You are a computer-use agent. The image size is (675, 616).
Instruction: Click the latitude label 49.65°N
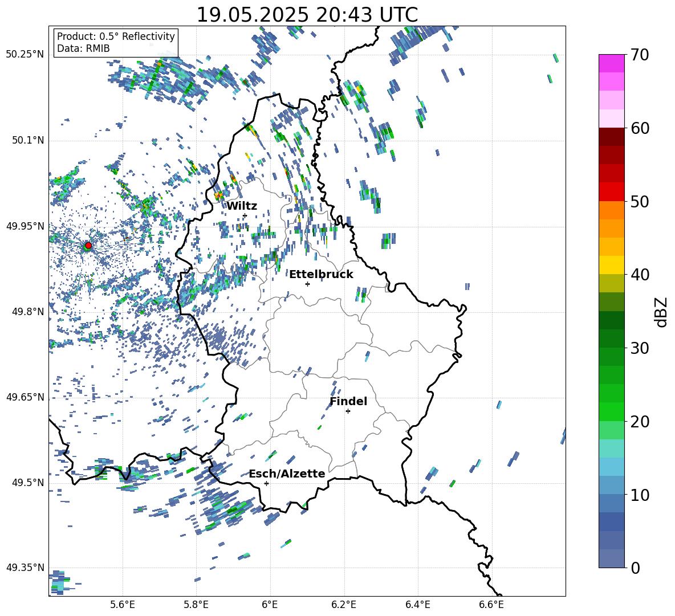[x=25, y=397]
